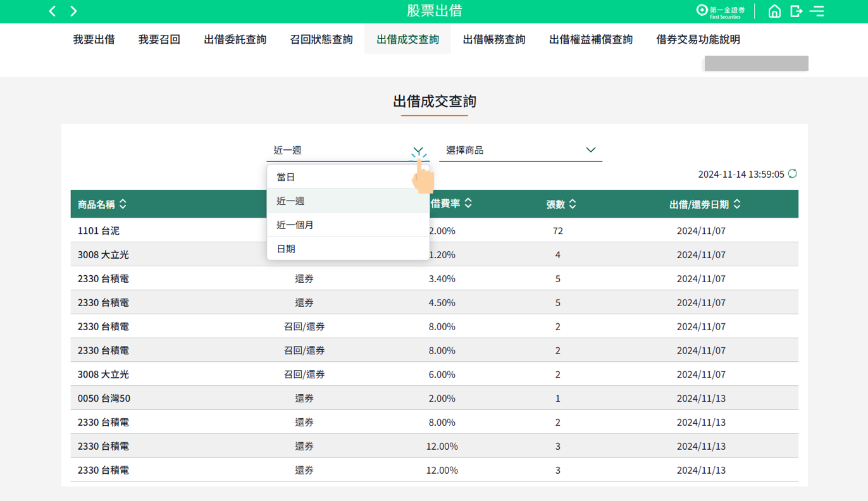Click the logout icon in header

tap(796, 11)
